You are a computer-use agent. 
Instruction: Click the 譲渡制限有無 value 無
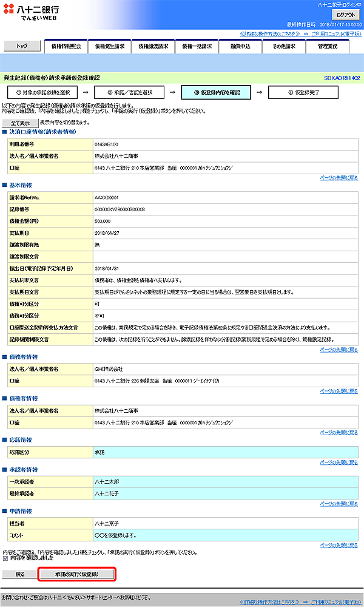pyautogui.click(x=97, y=245)
